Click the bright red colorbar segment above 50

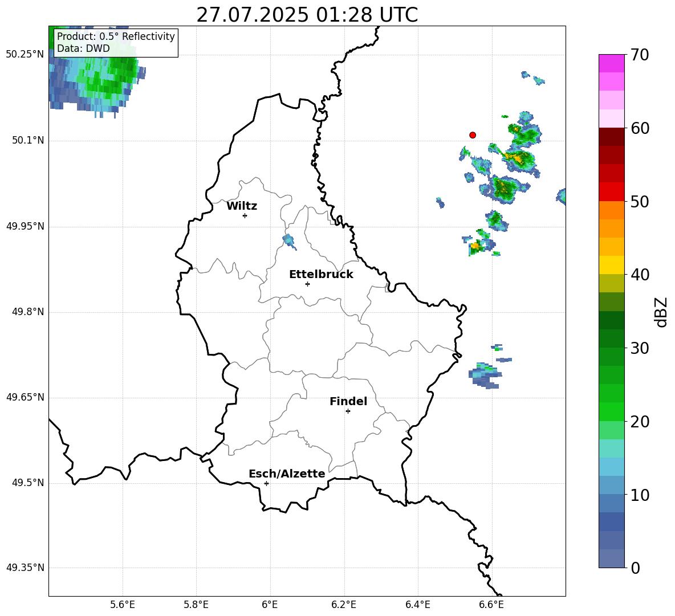tap(611, 192)
